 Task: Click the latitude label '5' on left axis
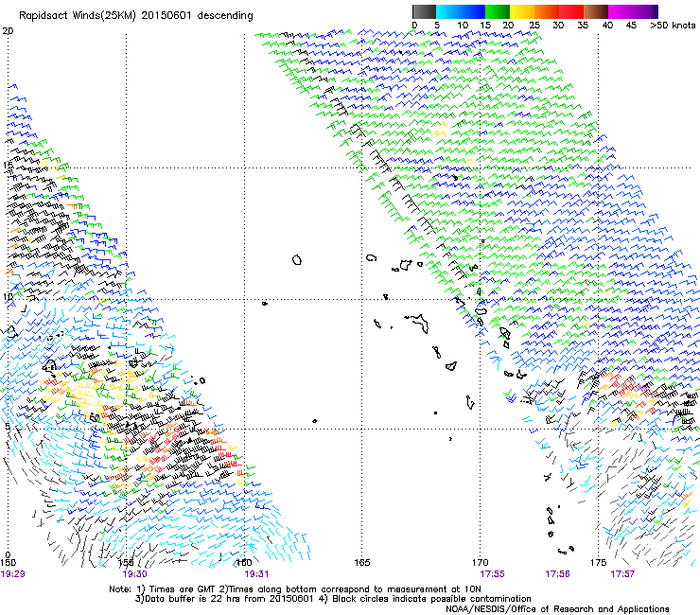(8, 426)
